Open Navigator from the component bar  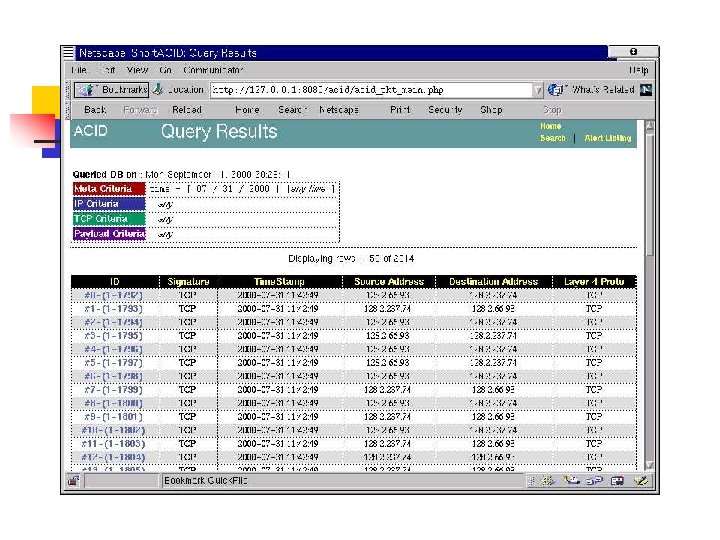coord(548,481)
